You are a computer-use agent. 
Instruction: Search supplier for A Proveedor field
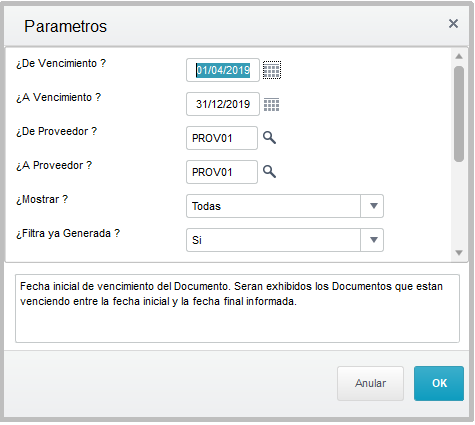coord(269,172)
